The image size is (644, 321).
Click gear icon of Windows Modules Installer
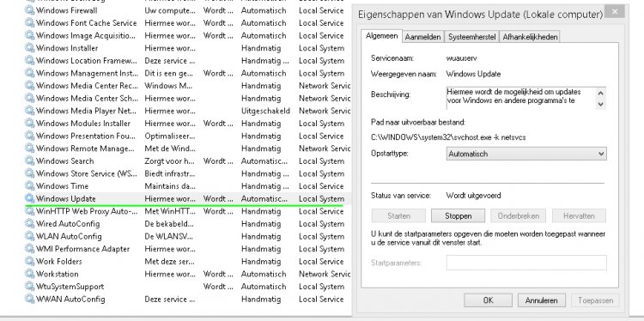point(29,123)
